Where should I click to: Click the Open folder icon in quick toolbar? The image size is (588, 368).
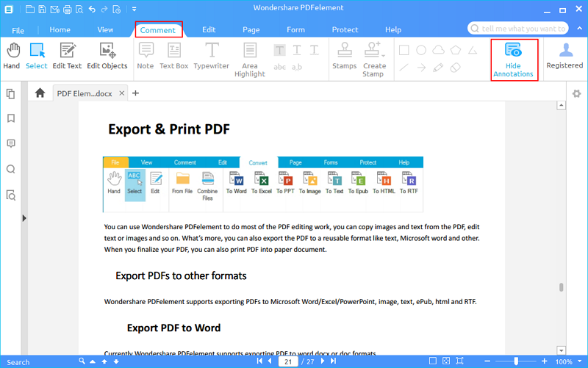click(29, 10)
